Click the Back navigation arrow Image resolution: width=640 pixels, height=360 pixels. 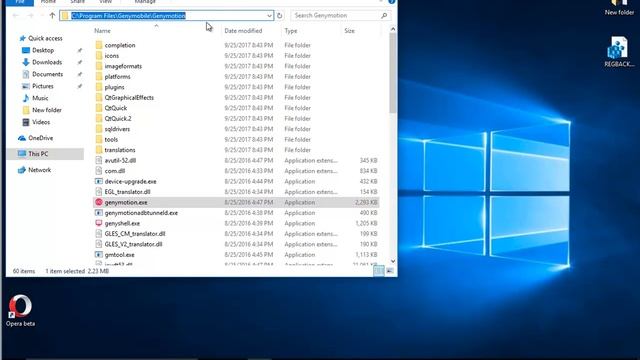[x=16, y=16]
